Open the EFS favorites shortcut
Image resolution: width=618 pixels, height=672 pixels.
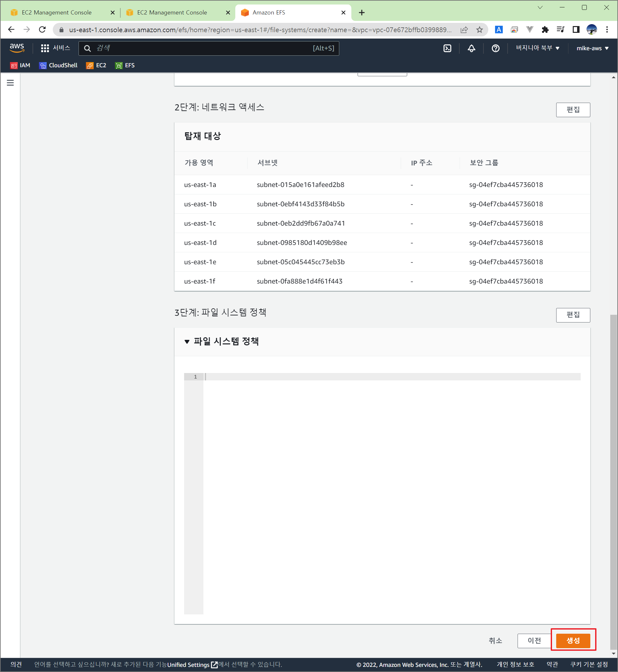point(125,65)
